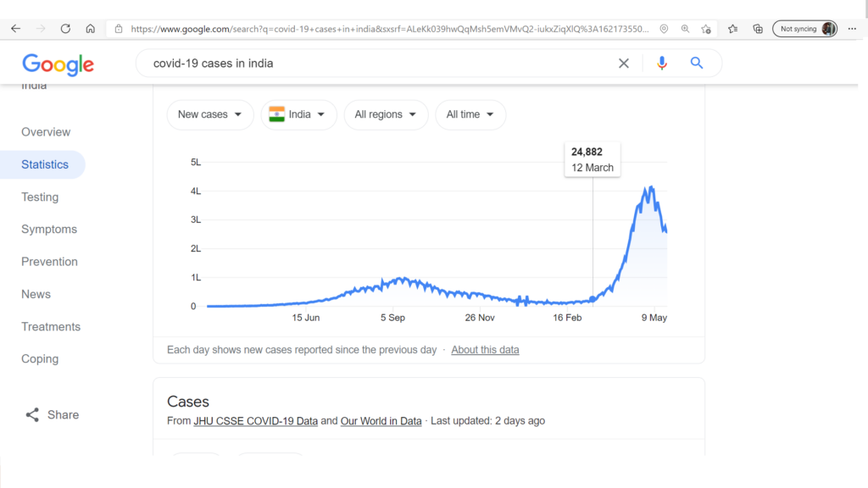This screenshot has height=488, width=868.
Task: Add page to favorites star icon
Action: (x=706, y=29)
